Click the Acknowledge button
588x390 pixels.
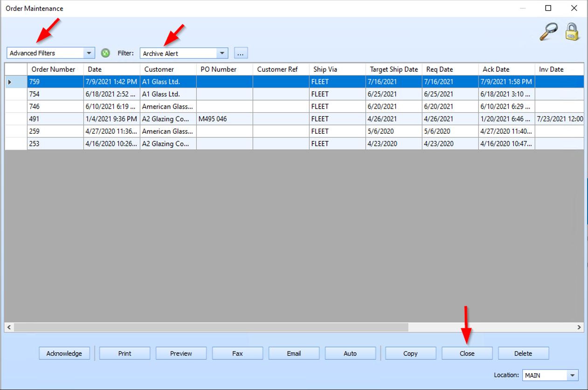pos(64,353)
